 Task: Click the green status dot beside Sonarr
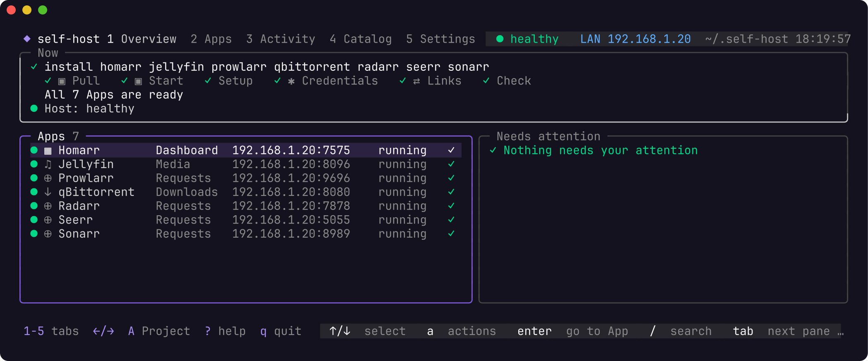click(34, 234)
